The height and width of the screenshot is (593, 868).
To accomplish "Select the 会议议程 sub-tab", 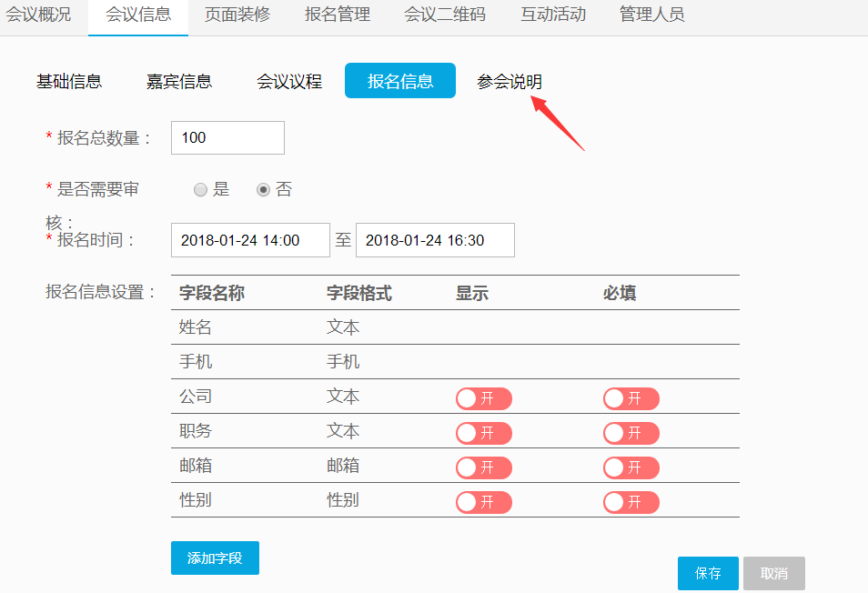I will pos(289,81).
